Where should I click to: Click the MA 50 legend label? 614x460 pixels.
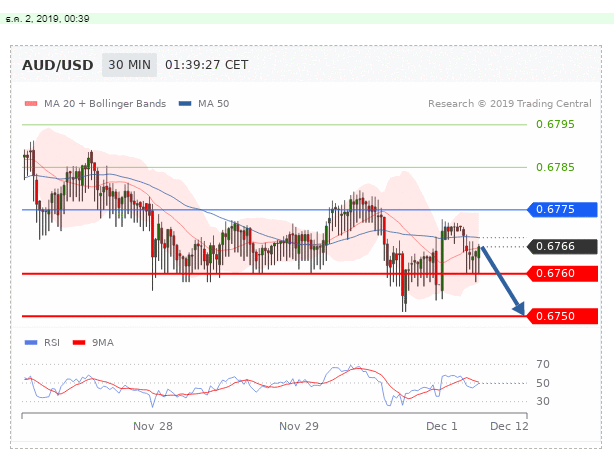tap(213, 104)
